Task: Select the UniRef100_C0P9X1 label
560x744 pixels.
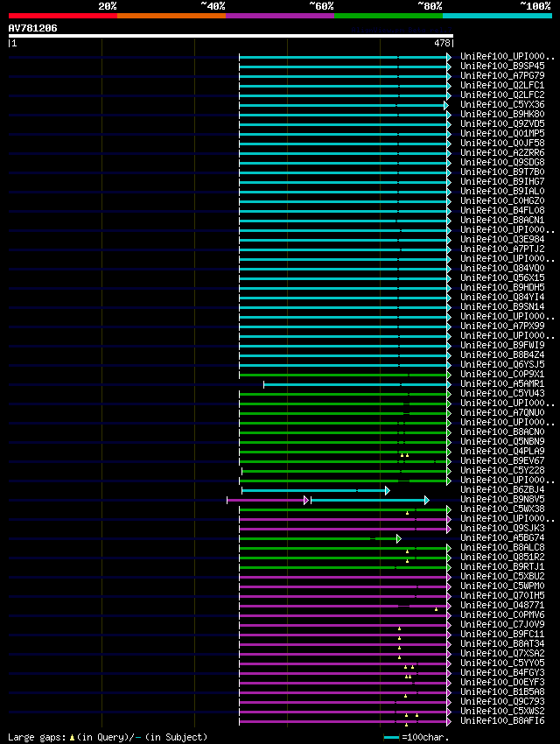Action: click(502, 374)
